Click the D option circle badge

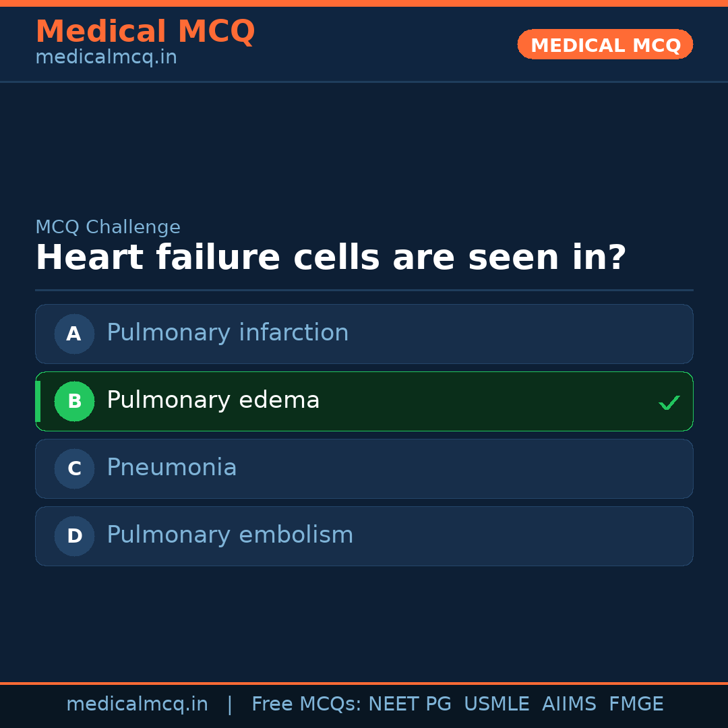point(74,536)
